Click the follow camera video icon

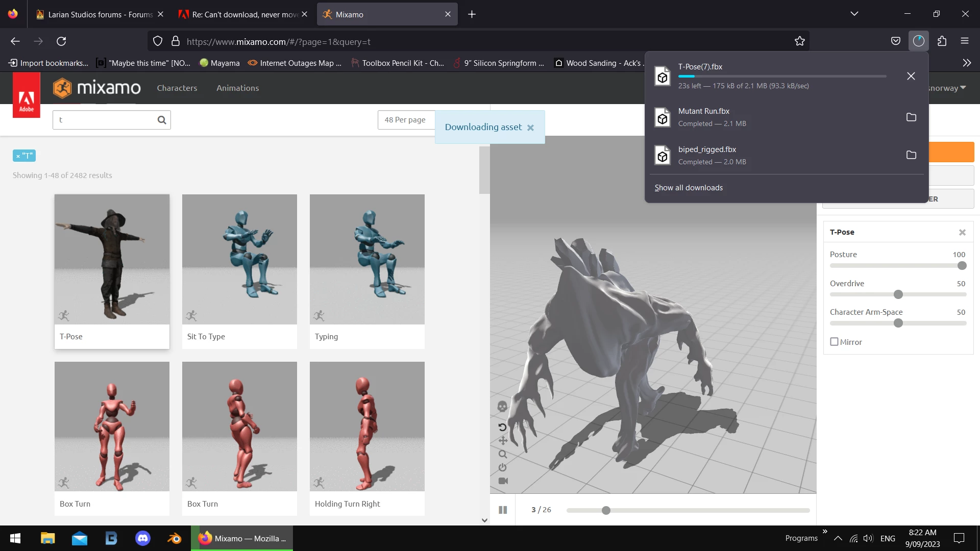click(503, 481)
